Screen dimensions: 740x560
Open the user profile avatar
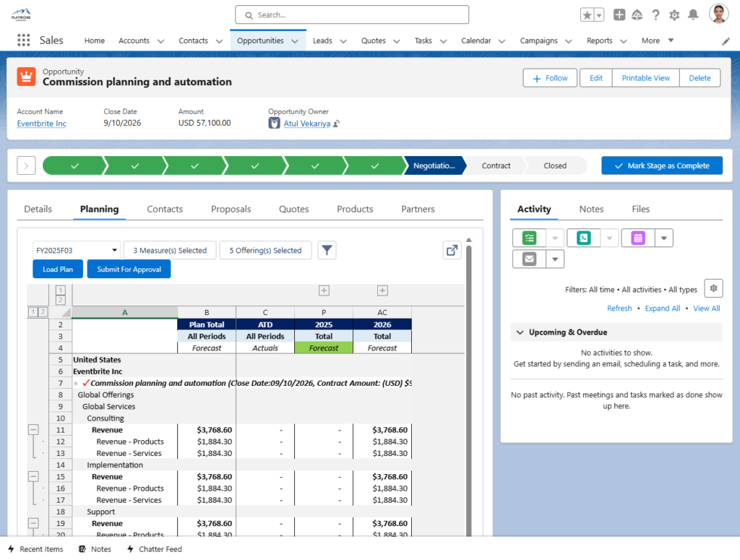719,14
